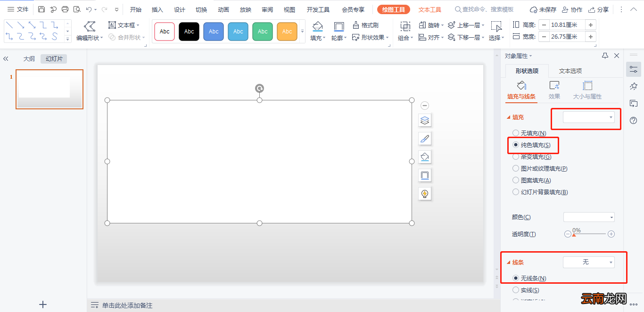Image resolution: width=644 pixels, height=312 pixels.
Task: Open the 颜色 color dropdown
Action: click(x=589, y=217)
